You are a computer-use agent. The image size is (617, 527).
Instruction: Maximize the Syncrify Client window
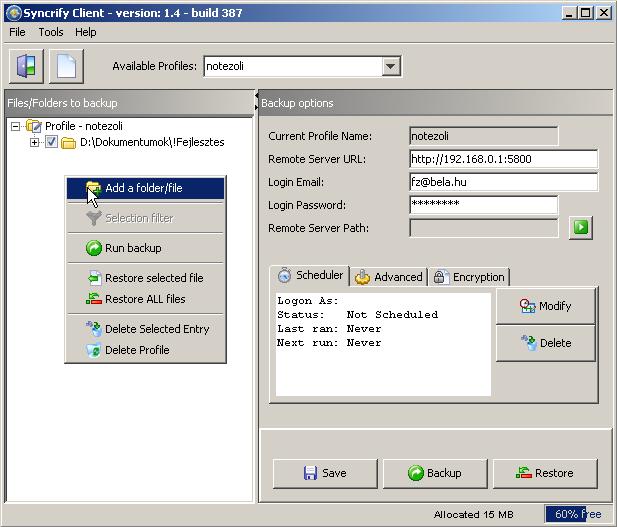pyautogui.click(x=586, y=13)
